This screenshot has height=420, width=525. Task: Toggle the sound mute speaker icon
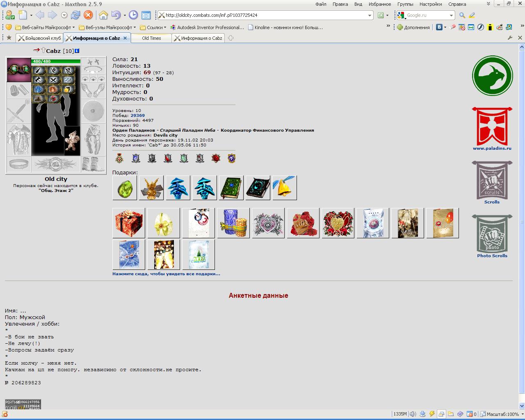click(x=413, y=414)
